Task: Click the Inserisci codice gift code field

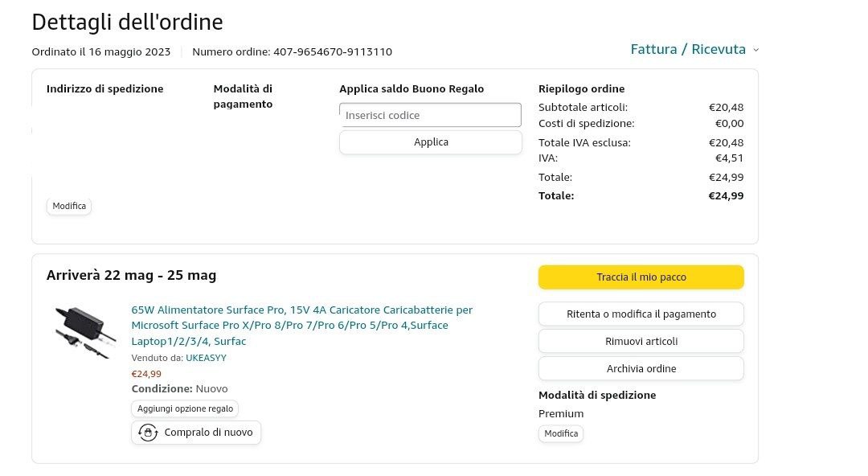Action: point(430,115)
